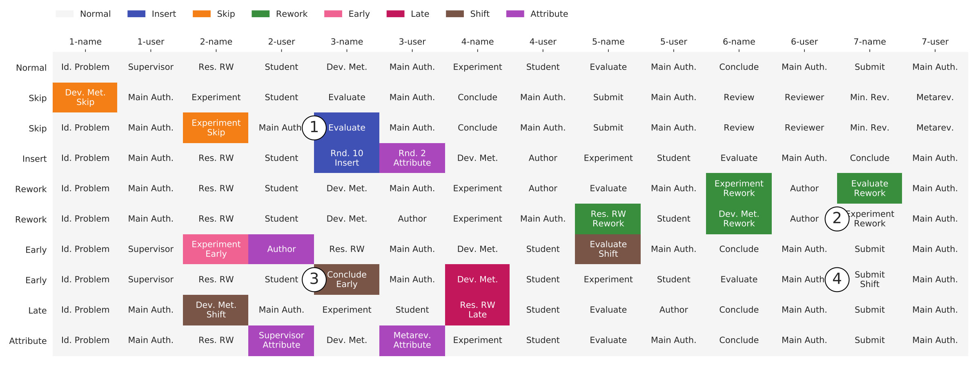This screenshot has width=980, height=368.
Task: Click the orange 'Dev. Met. Skip' cell
Action: 85,97
